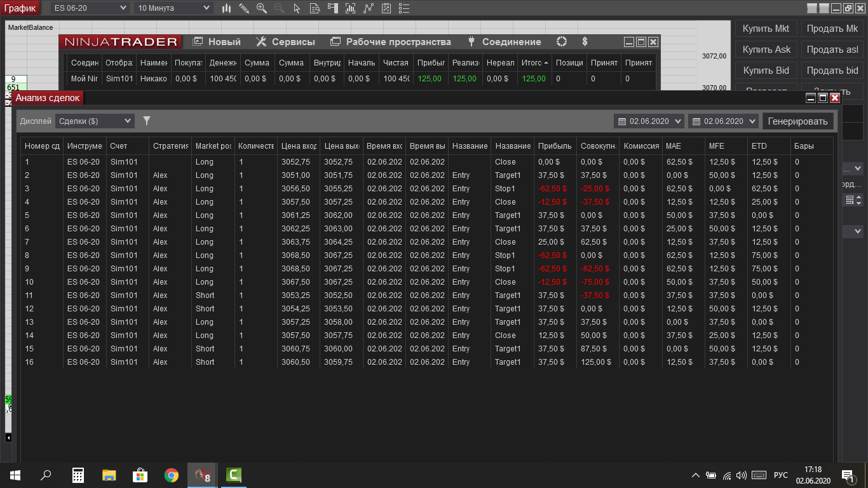This screenshot has width=868, height=488.
Task: Open the Новый menu
Action: click(217, 42)
